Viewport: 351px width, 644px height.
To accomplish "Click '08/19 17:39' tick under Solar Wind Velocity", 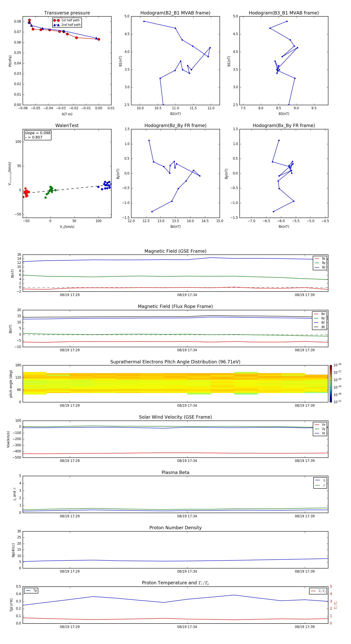I will (305, 461).
